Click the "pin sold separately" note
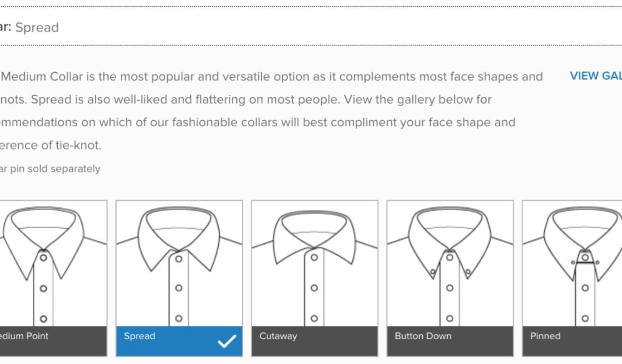Image resolution: width=622 pixels, height=364 pixels. (50, 169)
